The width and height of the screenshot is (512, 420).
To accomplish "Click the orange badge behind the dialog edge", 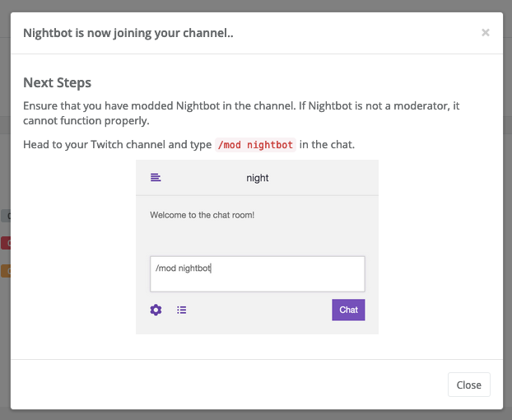I will [x=6, y=271].
